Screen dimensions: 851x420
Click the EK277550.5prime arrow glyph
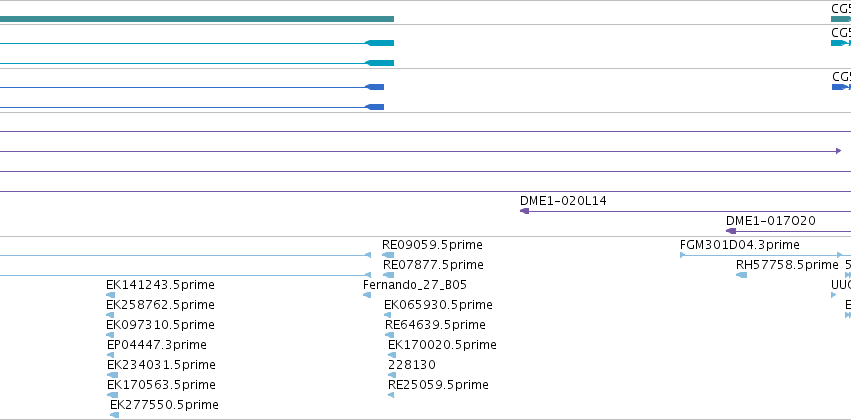(x=115, y=415)
